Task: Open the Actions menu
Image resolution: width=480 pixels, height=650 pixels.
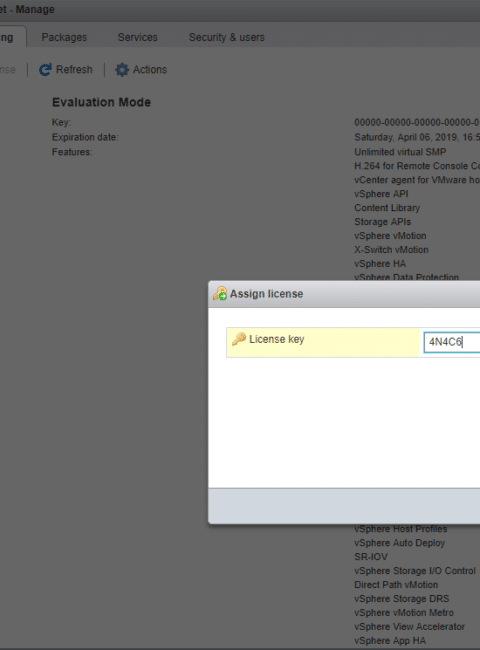Action: [x=150, y=70]
